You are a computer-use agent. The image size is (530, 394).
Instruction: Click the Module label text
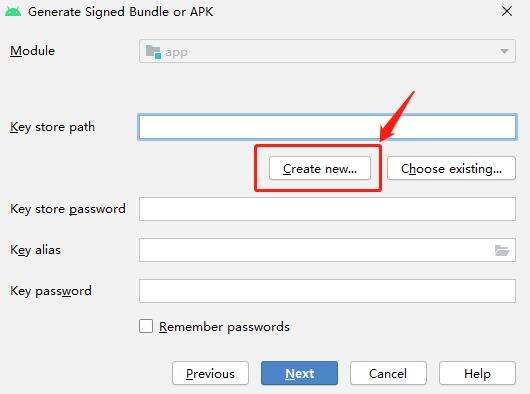coord(32,51)
